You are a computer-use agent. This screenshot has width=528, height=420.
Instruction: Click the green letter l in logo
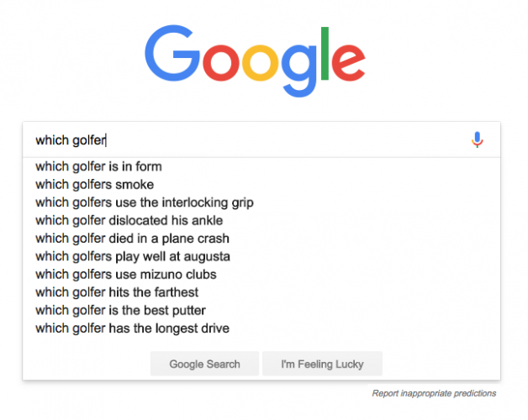[x=323, y=55]
